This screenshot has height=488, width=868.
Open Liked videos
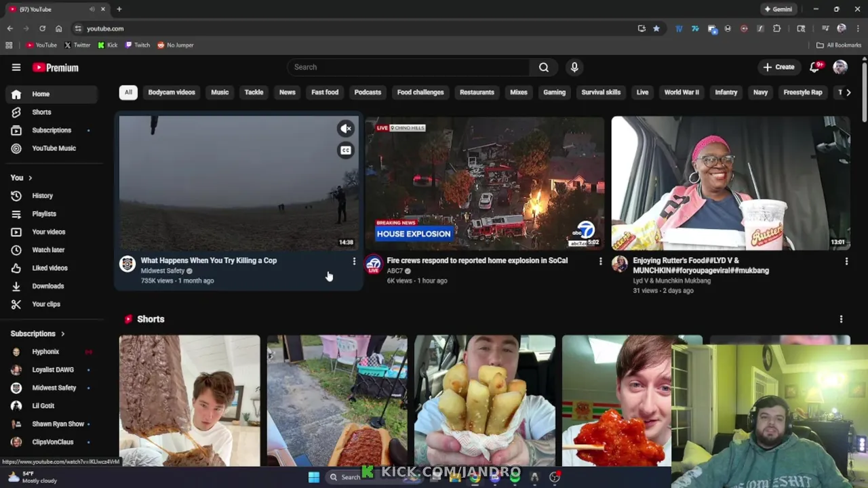click(x=52, y=268)
